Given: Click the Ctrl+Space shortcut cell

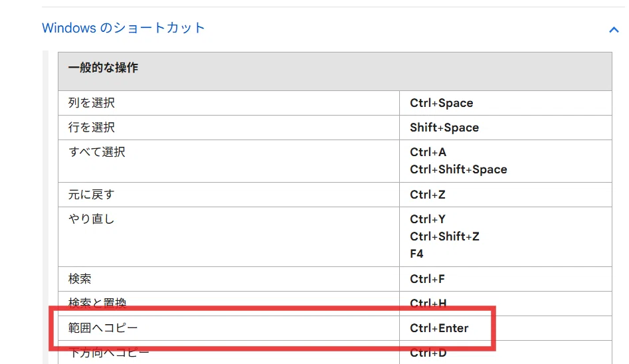Looking at the screenshot, I should (x=505, y=103).
